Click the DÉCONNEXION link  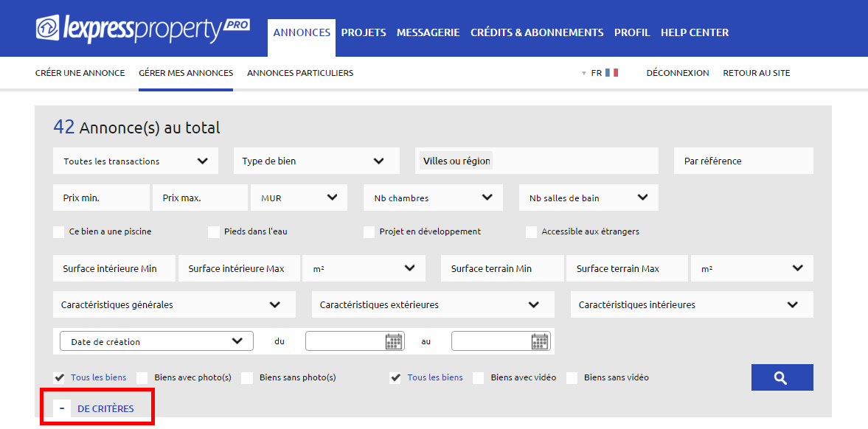click(x=678, y=73)
